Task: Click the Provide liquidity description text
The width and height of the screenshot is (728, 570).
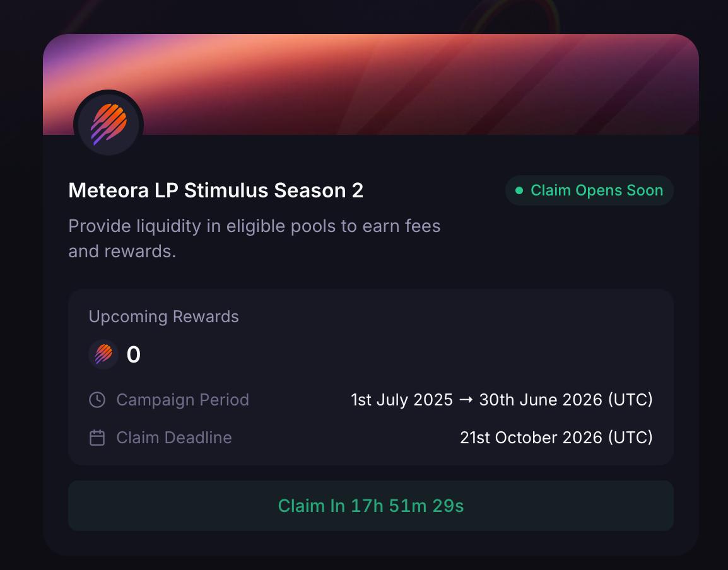Action: [x=254, y=238]
